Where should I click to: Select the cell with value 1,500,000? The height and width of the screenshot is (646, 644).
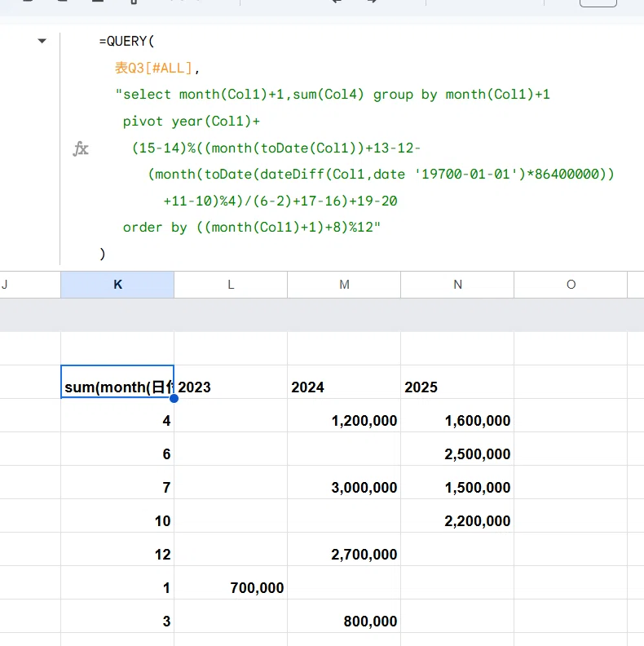[x=457, y=482]
